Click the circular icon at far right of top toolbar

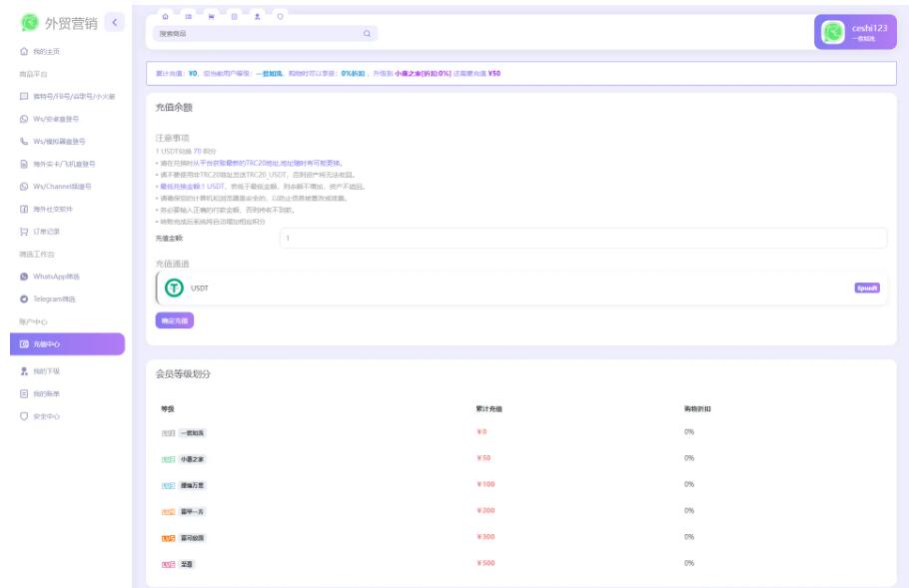pos(281,17)
